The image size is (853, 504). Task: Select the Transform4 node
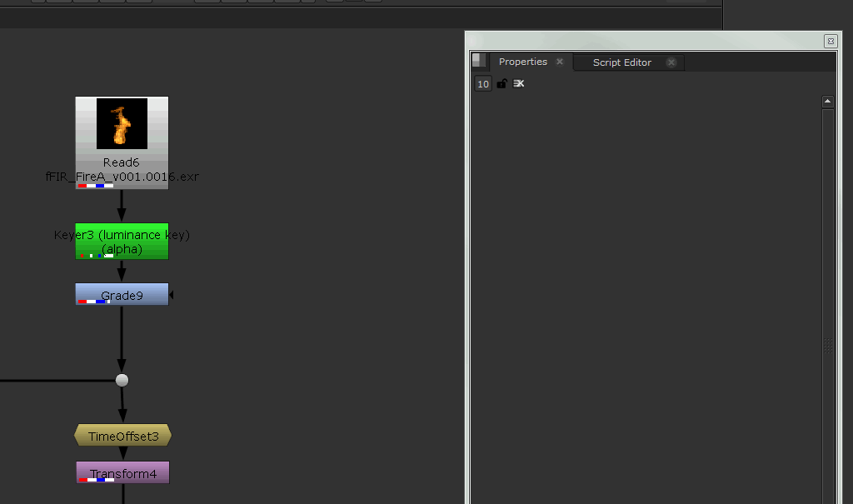tap(123, 472)
